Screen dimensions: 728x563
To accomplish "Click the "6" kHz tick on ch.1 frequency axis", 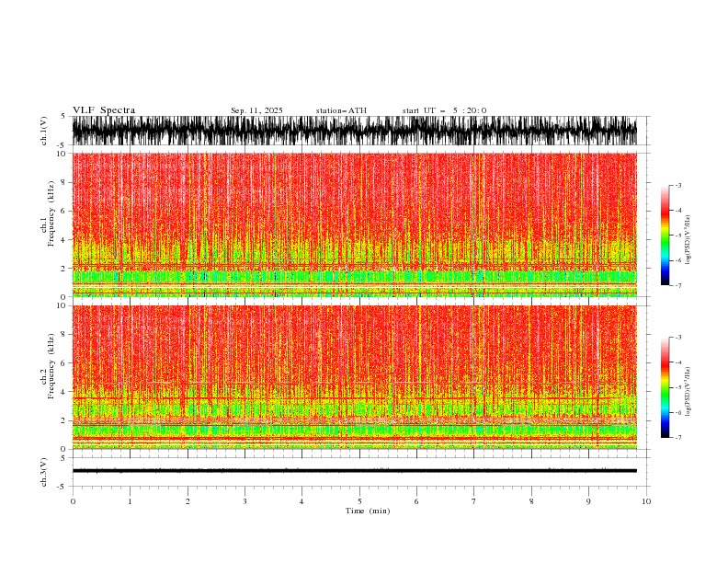I will pyautogui.click(x=63, y=211).
